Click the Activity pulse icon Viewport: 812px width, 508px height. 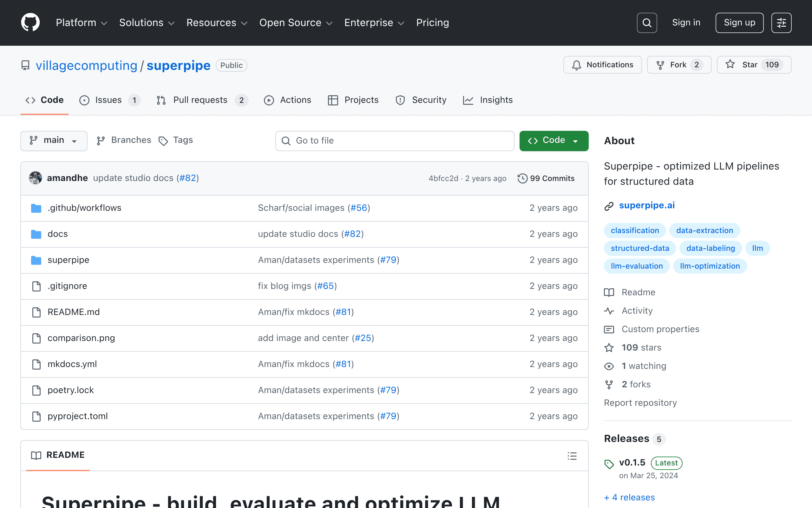609,311
